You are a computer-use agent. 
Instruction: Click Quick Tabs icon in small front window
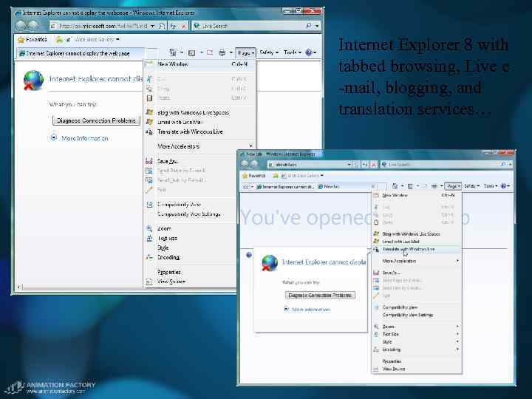[x=246, y=187]
